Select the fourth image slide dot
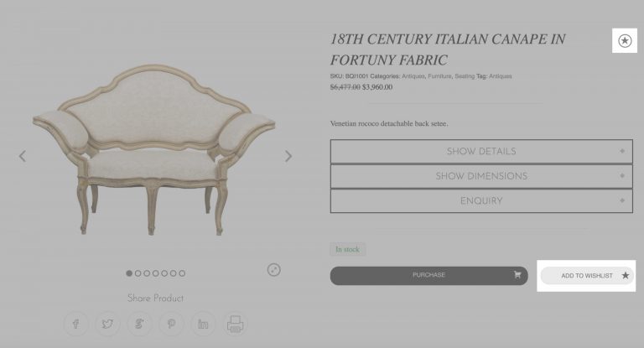The width and height of the screenshot is (644, 348). click(156, 273)
